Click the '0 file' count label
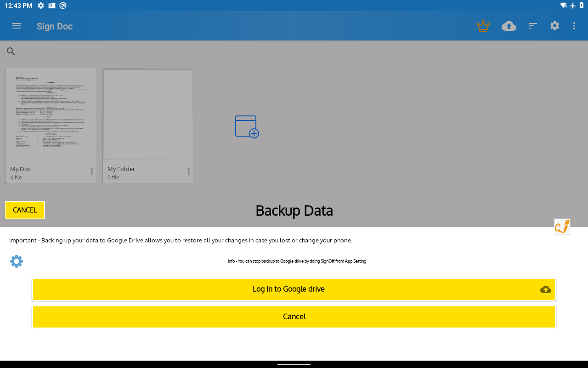Image resolution: width=588 pixels, height=368 pixels. pyautogui.click(x=113, y=178)
